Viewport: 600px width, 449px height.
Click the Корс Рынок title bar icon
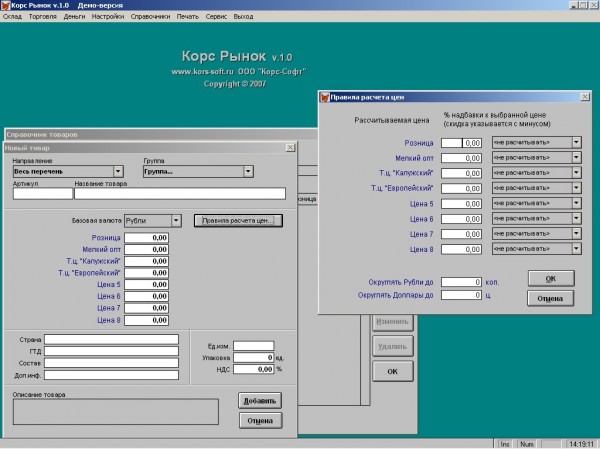coord(6,5)
